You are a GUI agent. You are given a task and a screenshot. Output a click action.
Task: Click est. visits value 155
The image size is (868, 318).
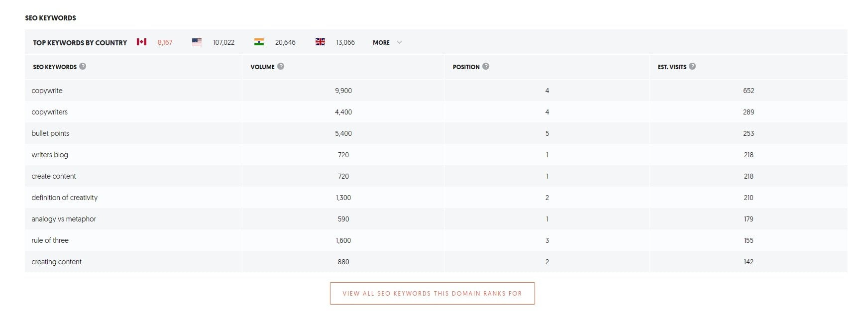click(749, 240)
